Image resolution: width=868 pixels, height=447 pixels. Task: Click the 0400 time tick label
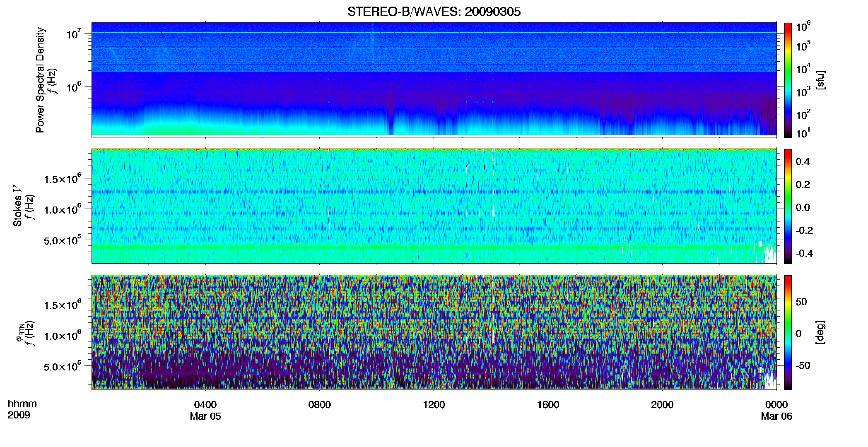205,404
